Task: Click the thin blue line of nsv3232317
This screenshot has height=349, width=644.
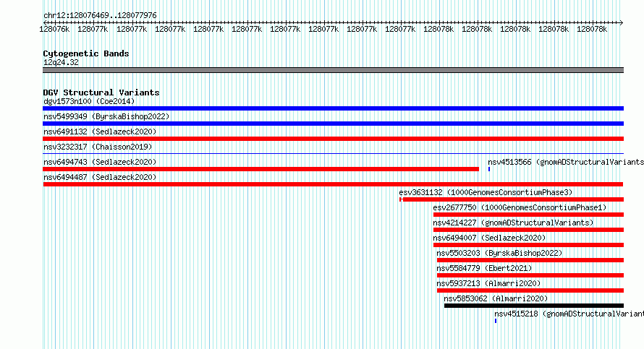Action: (x=333, y=154)
